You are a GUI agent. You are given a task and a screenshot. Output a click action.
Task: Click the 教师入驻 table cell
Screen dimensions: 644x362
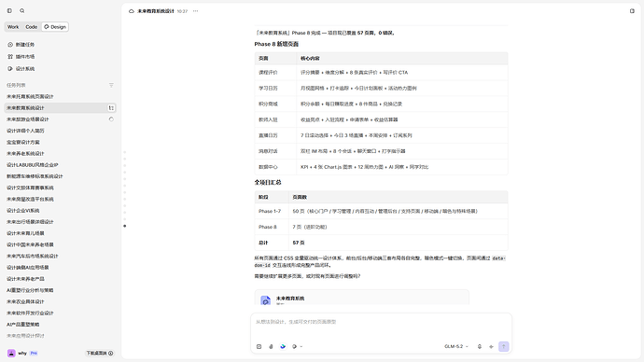point(275,119)
